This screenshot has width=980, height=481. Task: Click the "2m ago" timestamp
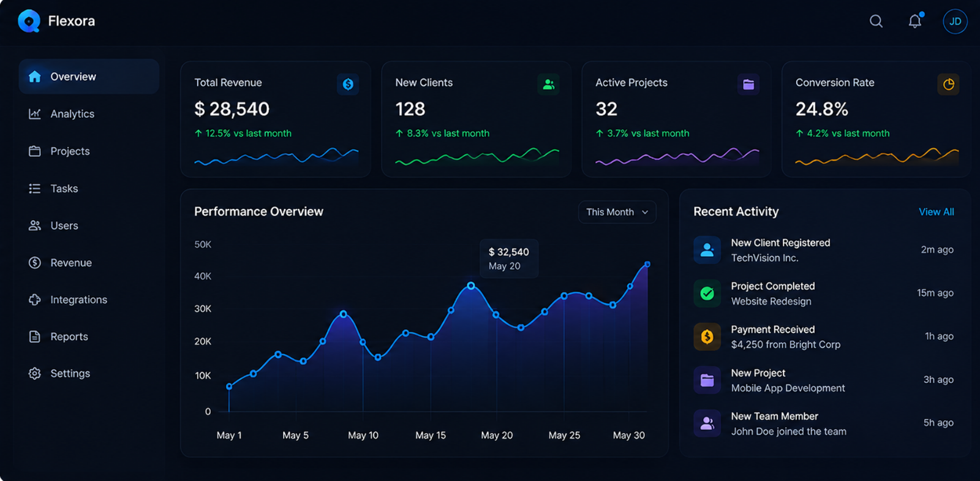coord(937,250)
